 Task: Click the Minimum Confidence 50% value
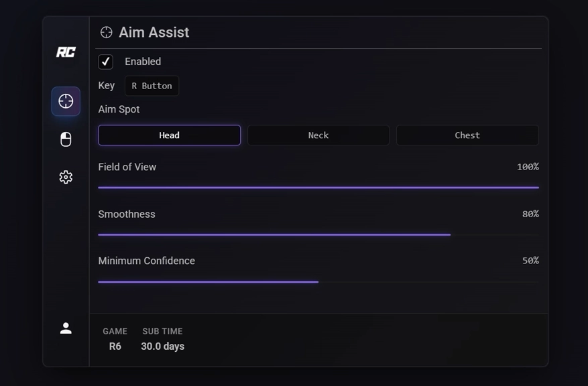[530, 261]
